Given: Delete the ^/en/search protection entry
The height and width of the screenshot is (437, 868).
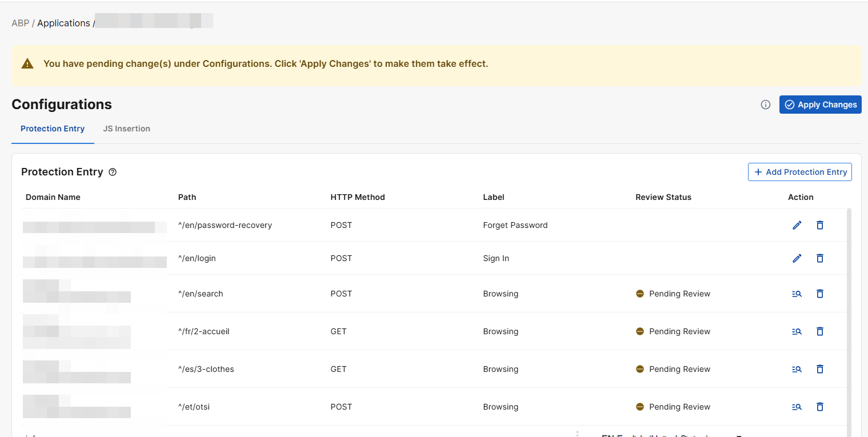Looking at the screenshot, I should pyautogui.click(x=819, y=294).
